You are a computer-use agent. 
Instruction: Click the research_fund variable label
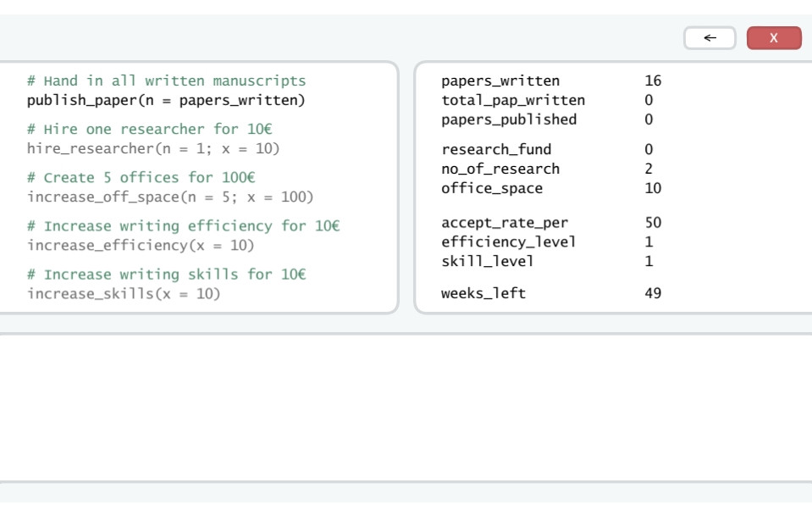[496, 149]
